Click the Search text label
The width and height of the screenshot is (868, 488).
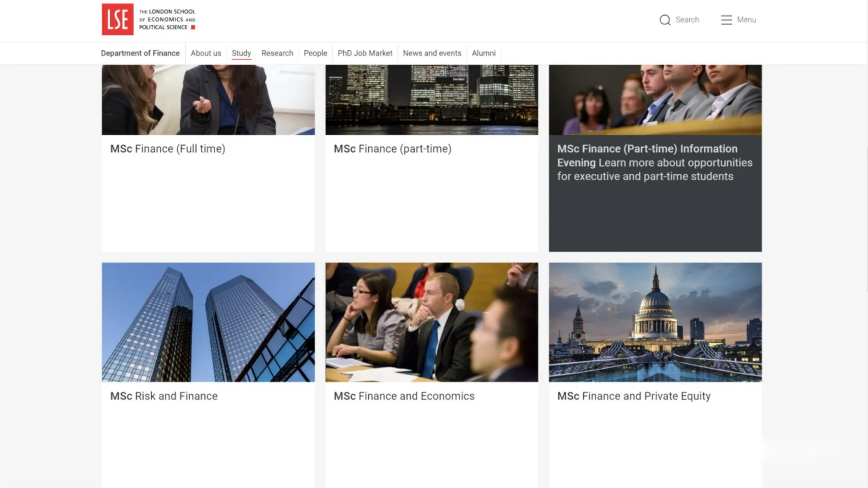click(687, 20)
